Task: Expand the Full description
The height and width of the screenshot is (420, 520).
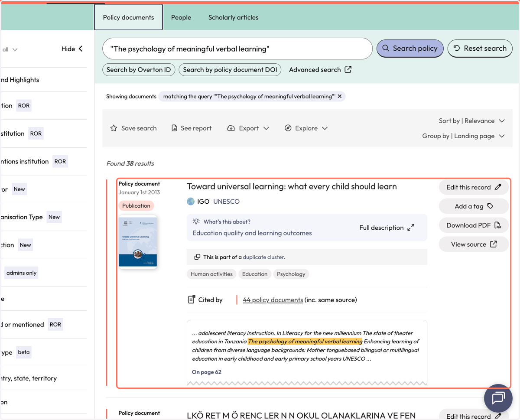Action: click(x=387, y=228)
